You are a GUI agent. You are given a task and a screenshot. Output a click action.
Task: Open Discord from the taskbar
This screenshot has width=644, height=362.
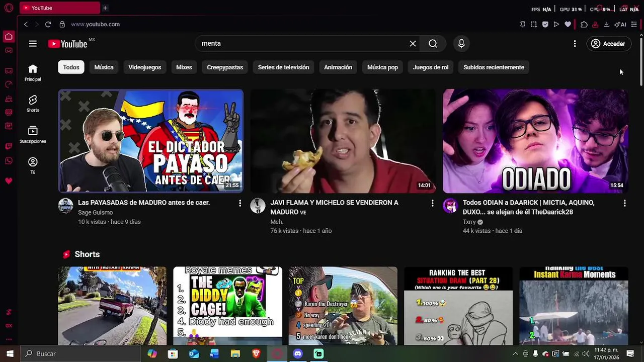click(x=298, y=353)
